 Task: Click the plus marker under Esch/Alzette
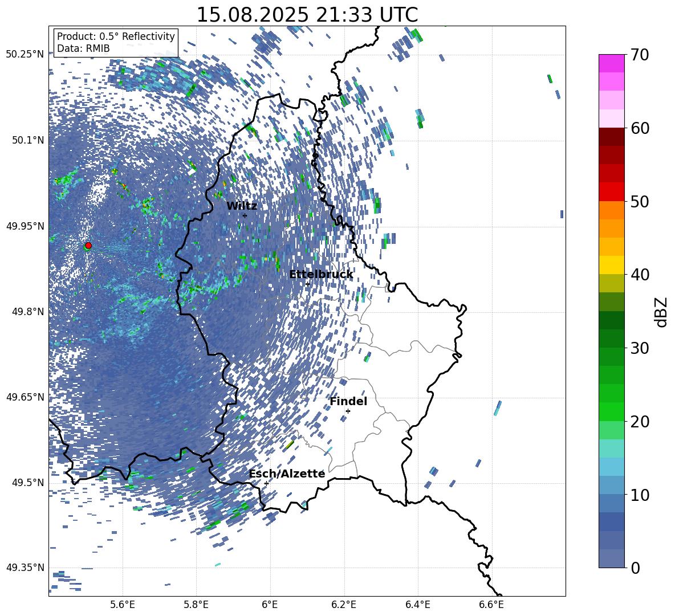pyautogui.click(x=266, y=483)
